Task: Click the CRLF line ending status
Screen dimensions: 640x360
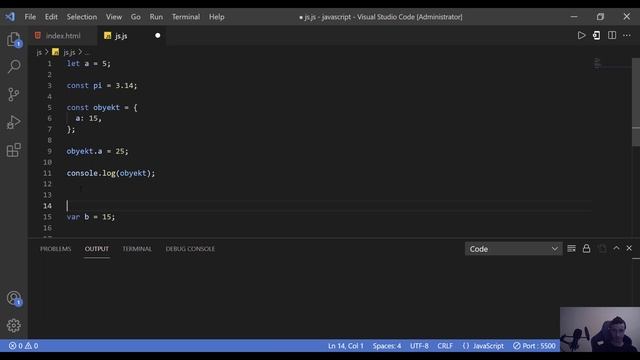Action: 445,346
